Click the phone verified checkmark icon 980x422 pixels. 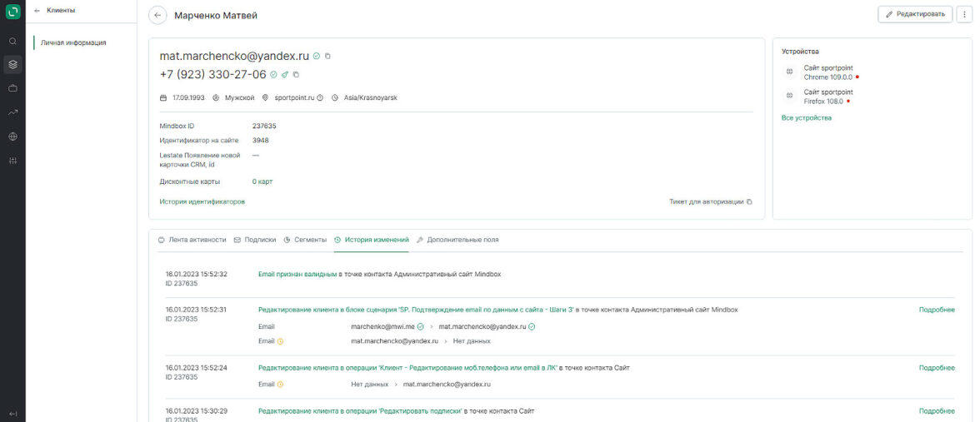pyautogui.click(x=273, y=74)
